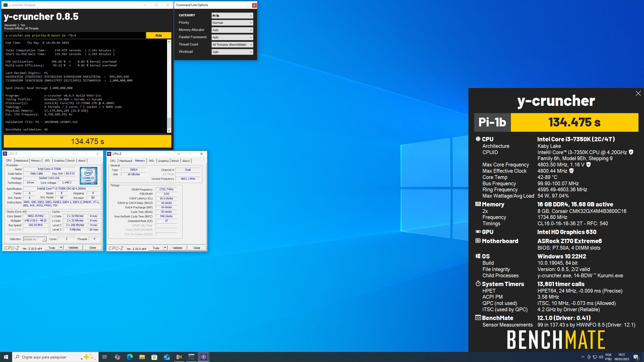Expand the Memory Allocator dropdown

[232, 30]
